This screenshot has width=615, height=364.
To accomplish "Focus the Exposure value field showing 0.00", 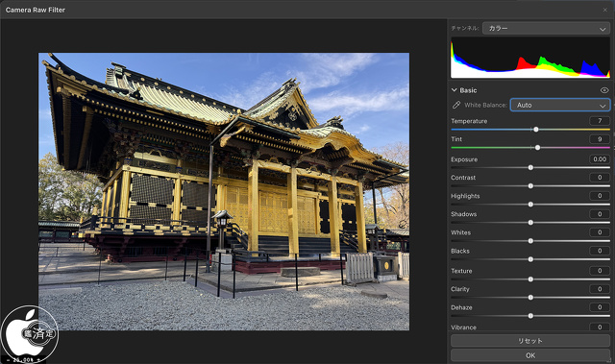I will (600, 159).
